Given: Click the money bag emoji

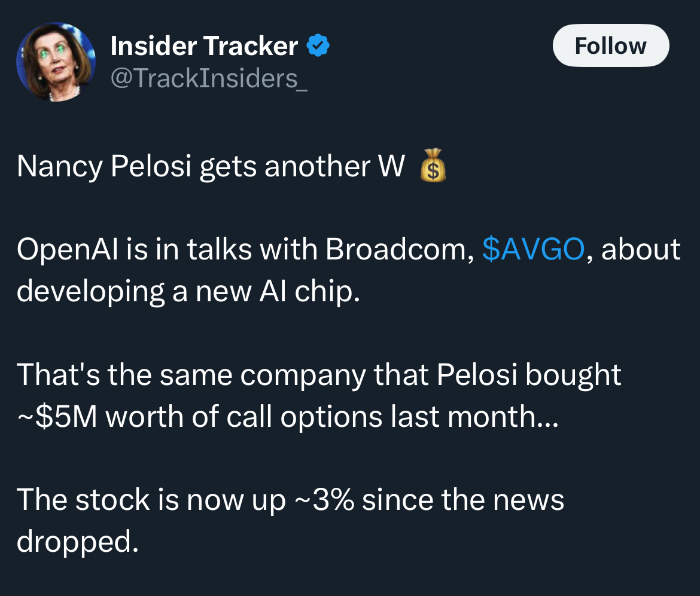Looking at the screenshot, I should point(433,166).
